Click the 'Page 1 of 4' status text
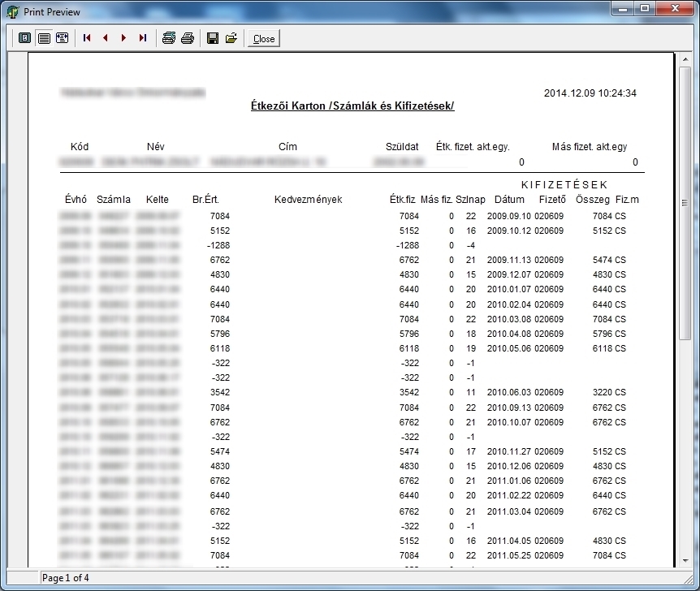The height and width of the screenshot is (591, 700). click(65, 578)
